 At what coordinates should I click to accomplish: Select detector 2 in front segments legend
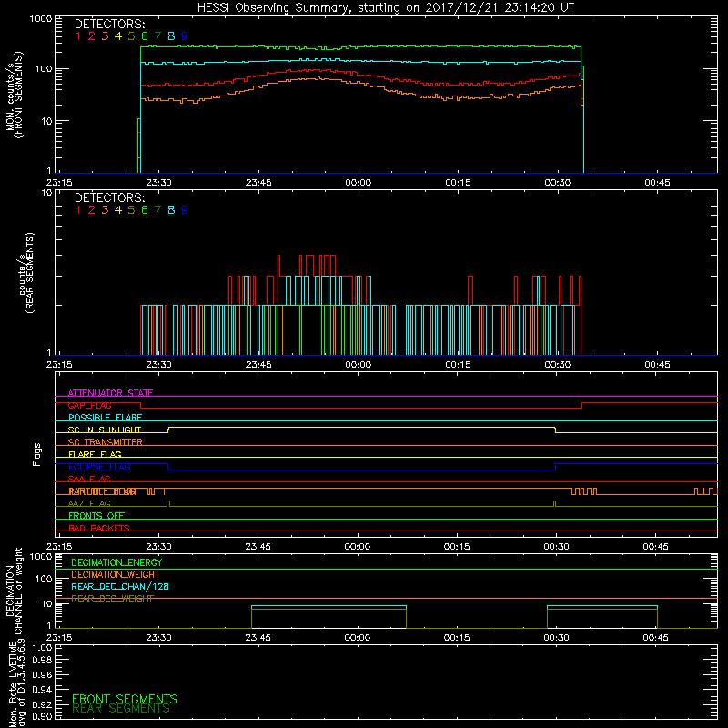(x=92, y=36)
